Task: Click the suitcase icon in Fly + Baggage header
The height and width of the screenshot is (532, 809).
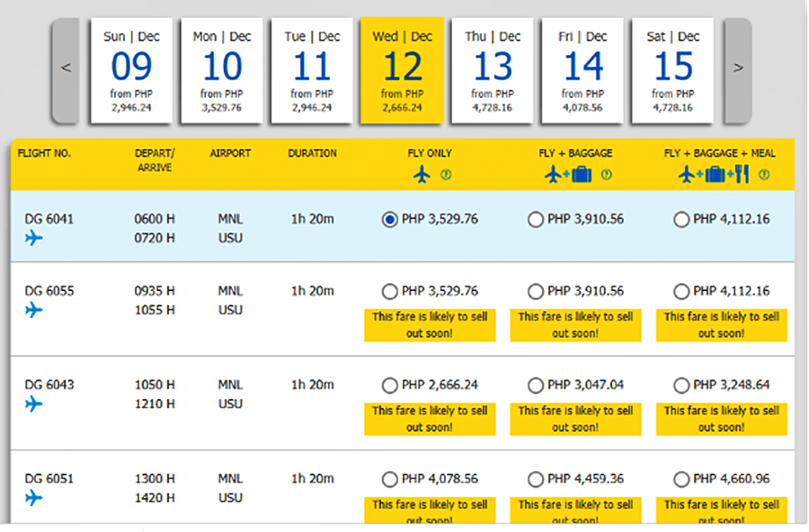Action: point(581,174)
